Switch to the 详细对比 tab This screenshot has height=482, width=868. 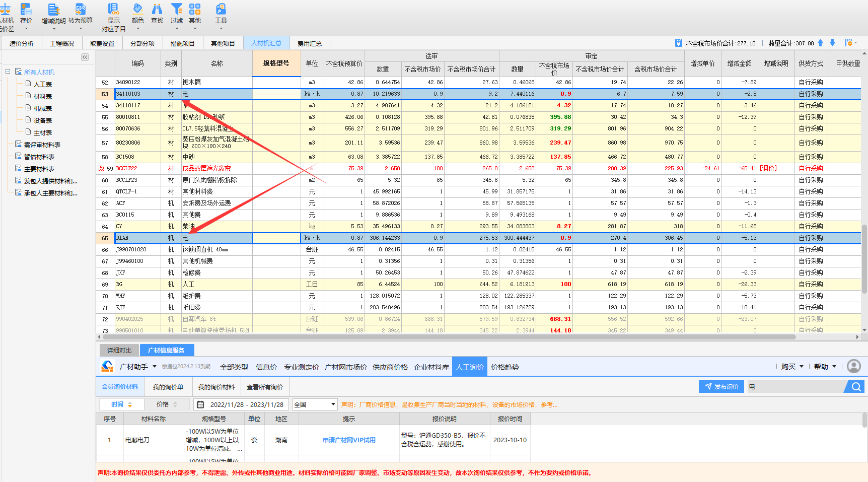pyautogui.click(x=119, y=350)
